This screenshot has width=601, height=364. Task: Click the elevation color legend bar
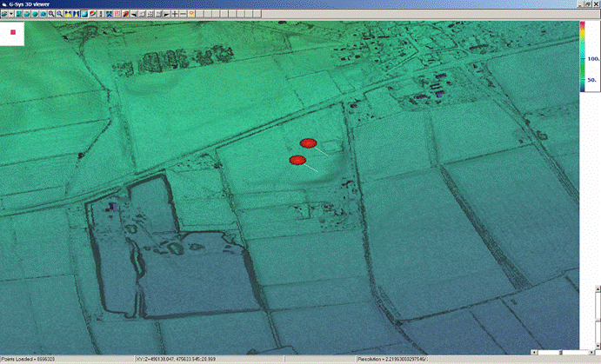point(582,56)
